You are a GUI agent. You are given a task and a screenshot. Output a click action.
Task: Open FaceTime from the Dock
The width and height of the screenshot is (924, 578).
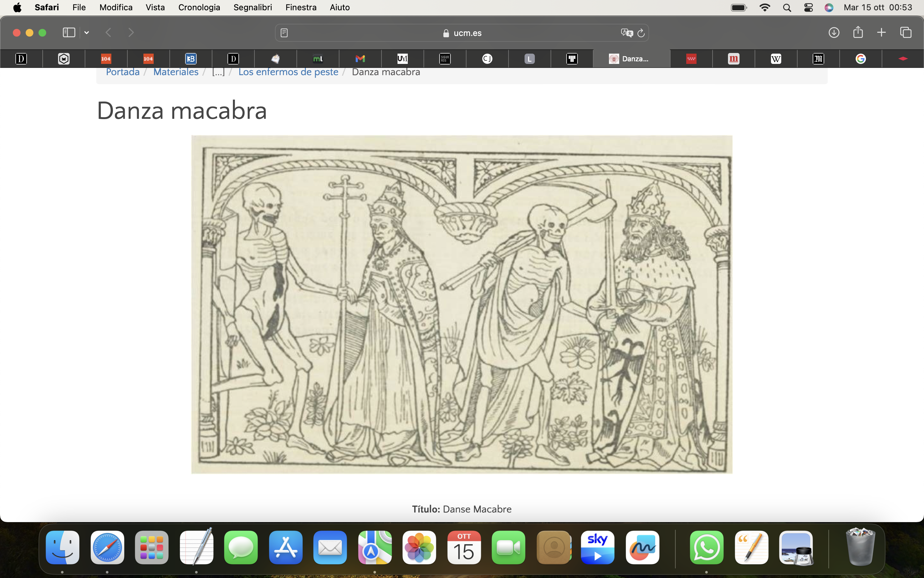coord(509,547)
